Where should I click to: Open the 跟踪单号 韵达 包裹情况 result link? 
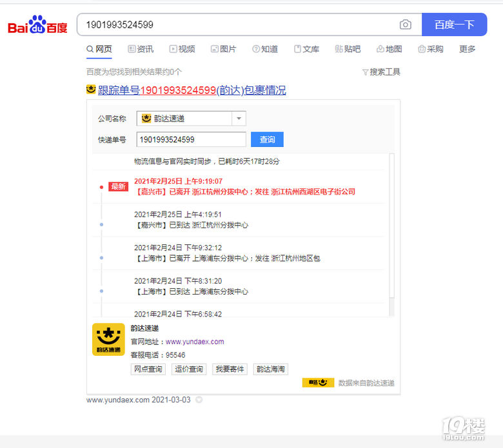[x=192, y=90]
